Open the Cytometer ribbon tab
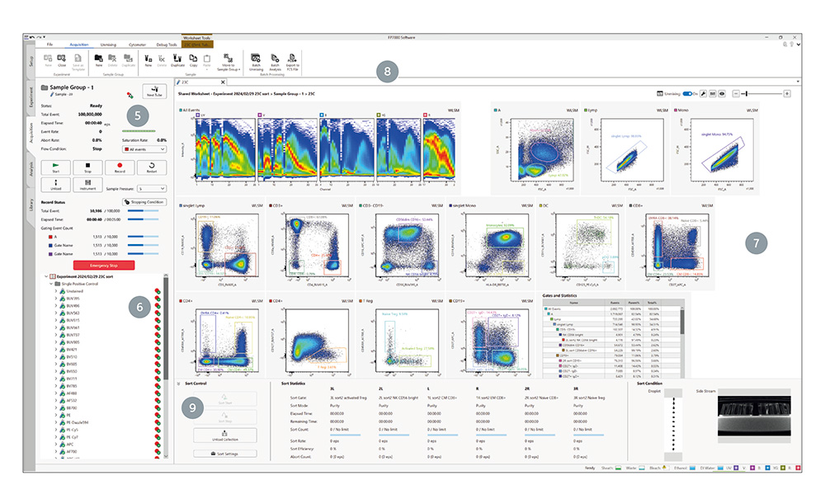The height and width of the screenshot is (504, 825). click(138, 44)
